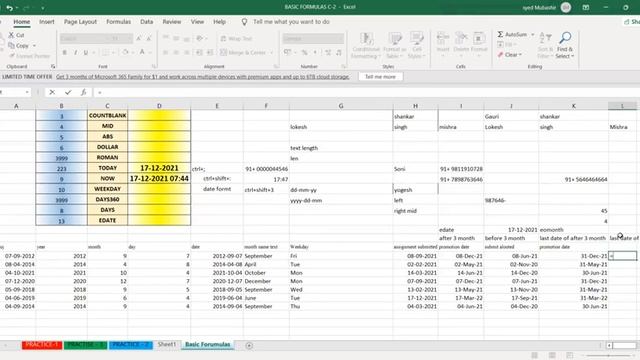Click the Copy icon in Clipboard
This screenshot has height=360, width=640.
coord(11,46)
